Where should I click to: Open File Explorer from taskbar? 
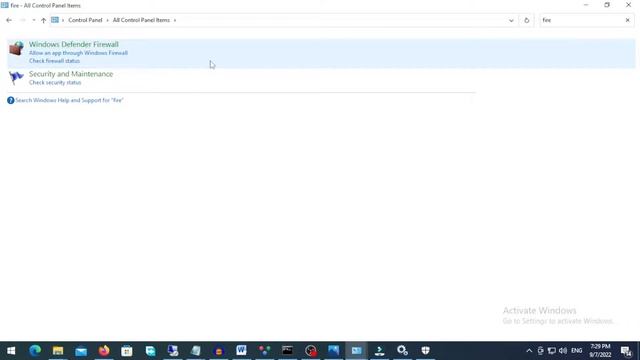[58, 351]
